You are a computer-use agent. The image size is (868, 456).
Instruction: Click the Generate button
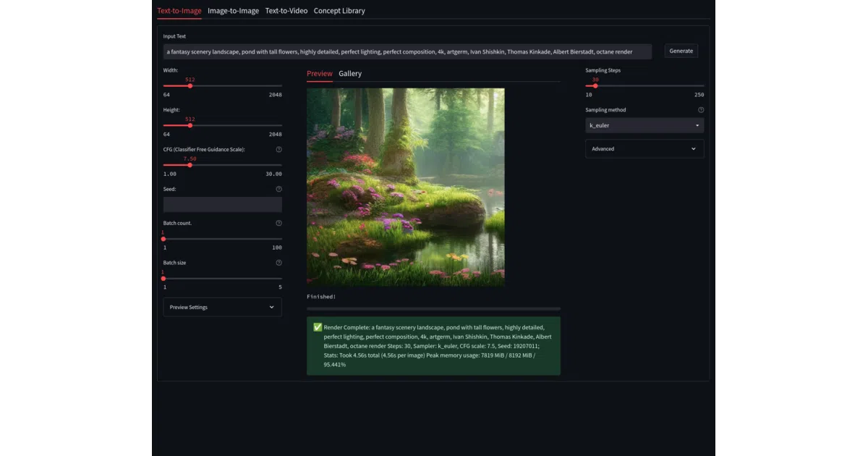(x=681, y=51)
